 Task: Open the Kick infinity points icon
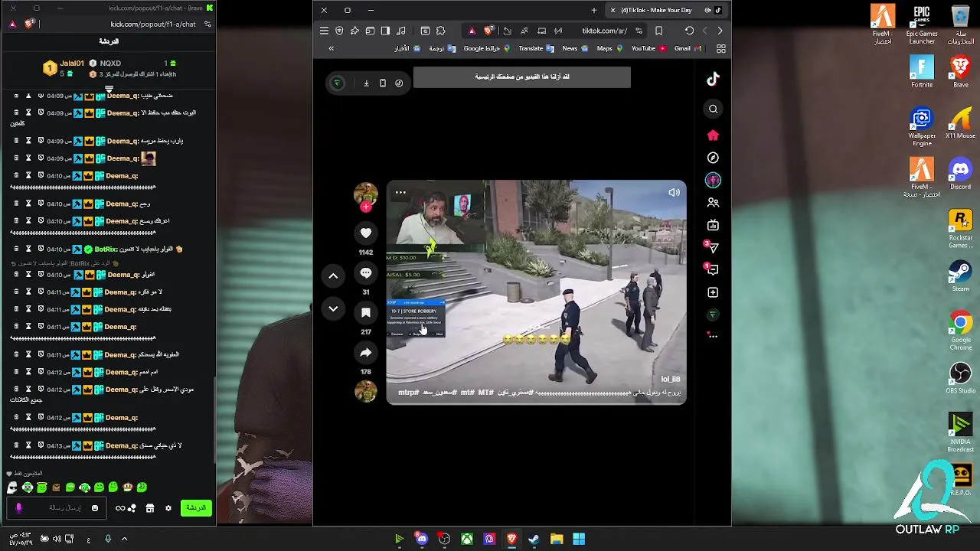click(120, 508)
